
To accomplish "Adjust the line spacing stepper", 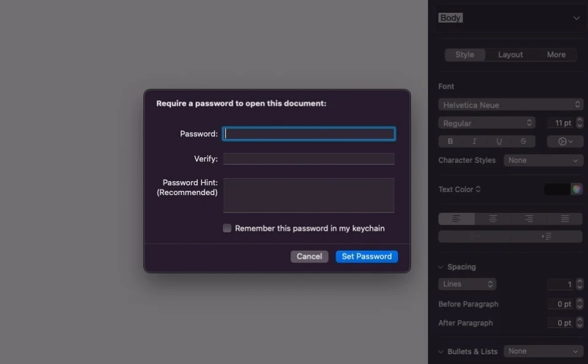I will (579, 284).
